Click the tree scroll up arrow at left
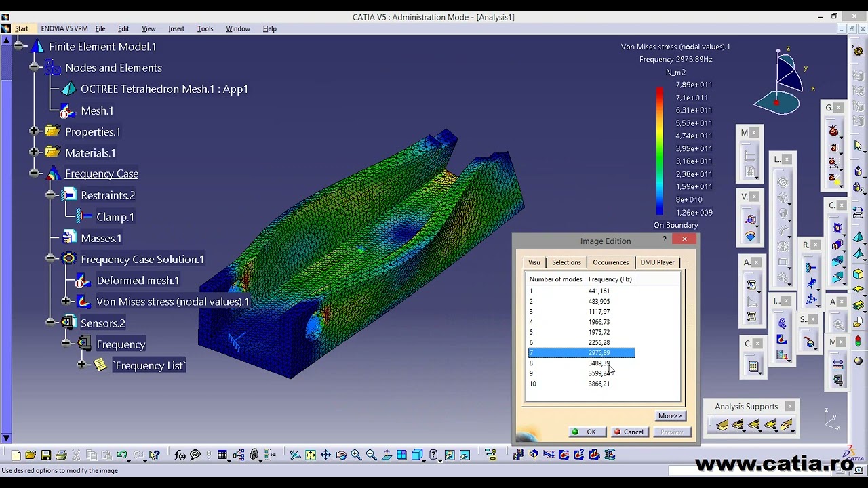 (x=6, y=41)
